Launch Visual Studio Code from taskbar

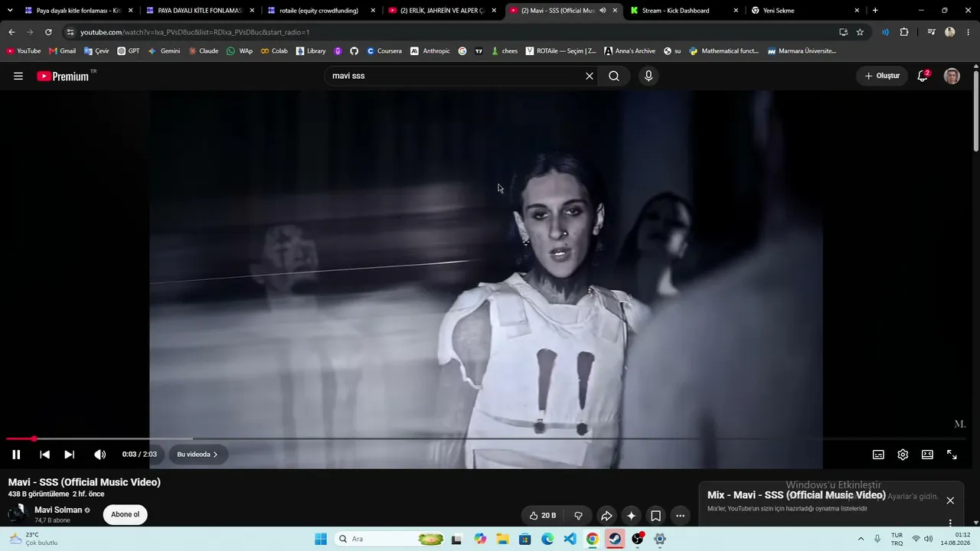[570, 539]
